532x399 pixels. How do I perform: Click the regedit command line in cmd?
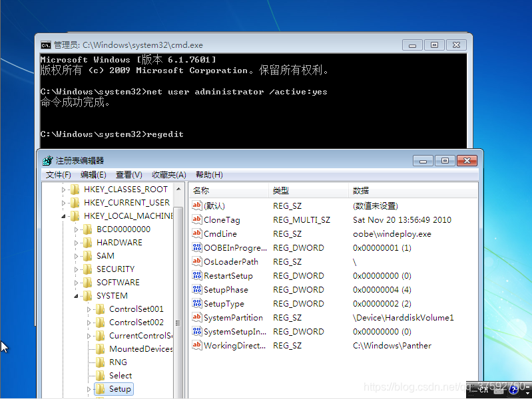point(112,134)
